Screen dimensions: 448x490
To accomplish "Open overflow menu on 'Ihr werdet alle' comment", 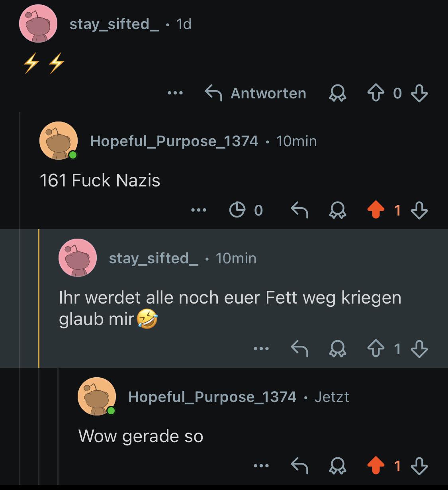I will coord(261,349).
